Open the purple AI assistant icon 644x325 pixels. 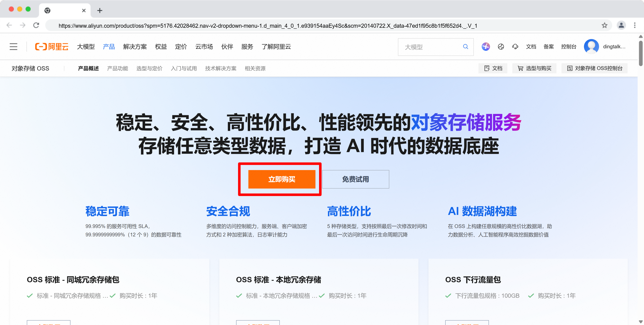486,47
